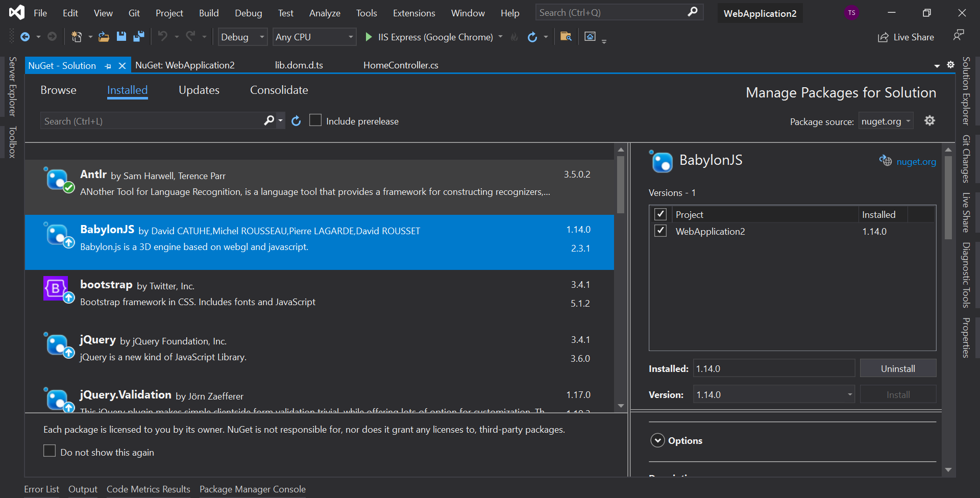Image resolution: width=980 pixels, height=498 pixels.
Task: Uninstall the BabylonJS package
Action: tap(898, 368)
